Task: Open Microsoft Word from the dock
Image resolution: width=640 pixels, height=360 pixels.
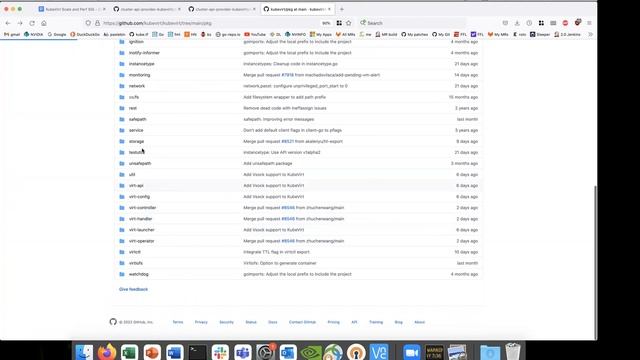Action: pyautogui.click(x=174, y=352)
